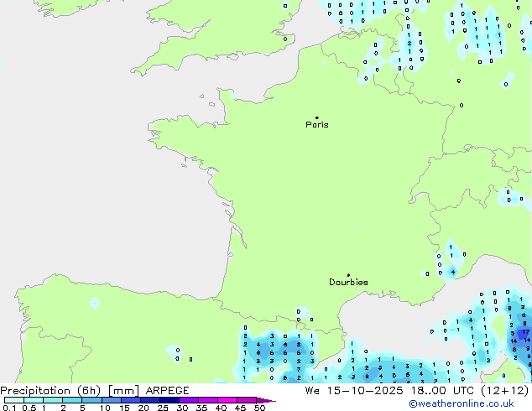532x411 pixels.
Task: Click the 'Precipitation (6h) [mm]' title text
Action: click(70, 391)
